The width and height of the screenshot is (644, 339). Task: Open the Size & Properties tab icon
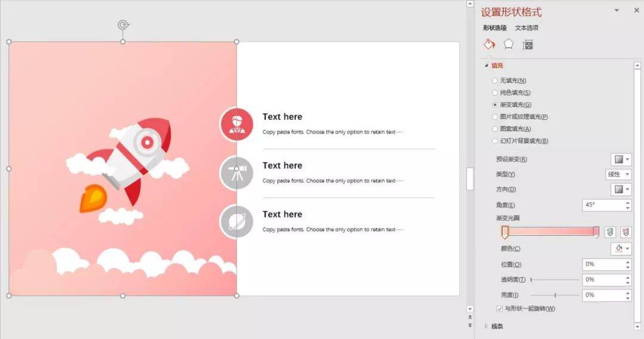tap(528, 45)
